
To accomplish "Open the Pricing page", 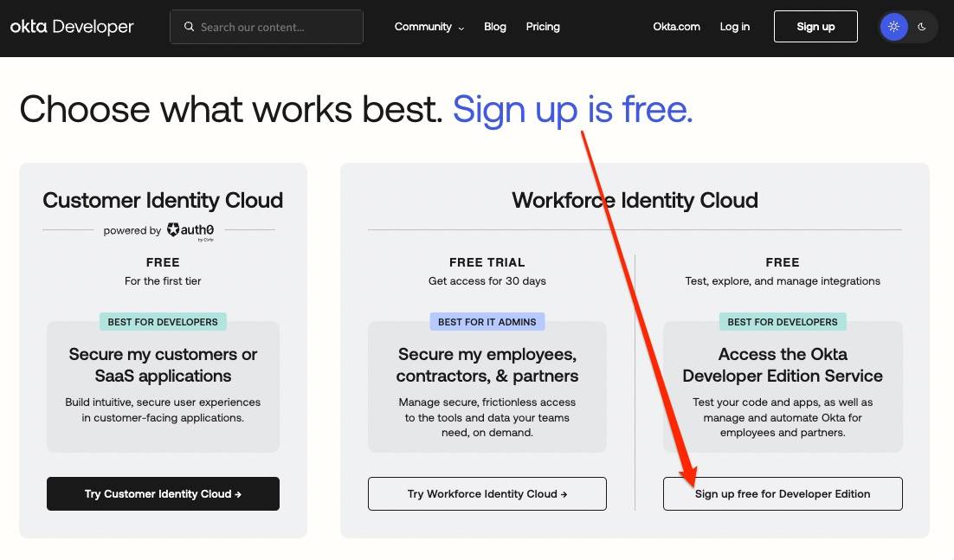I will 543,27.
